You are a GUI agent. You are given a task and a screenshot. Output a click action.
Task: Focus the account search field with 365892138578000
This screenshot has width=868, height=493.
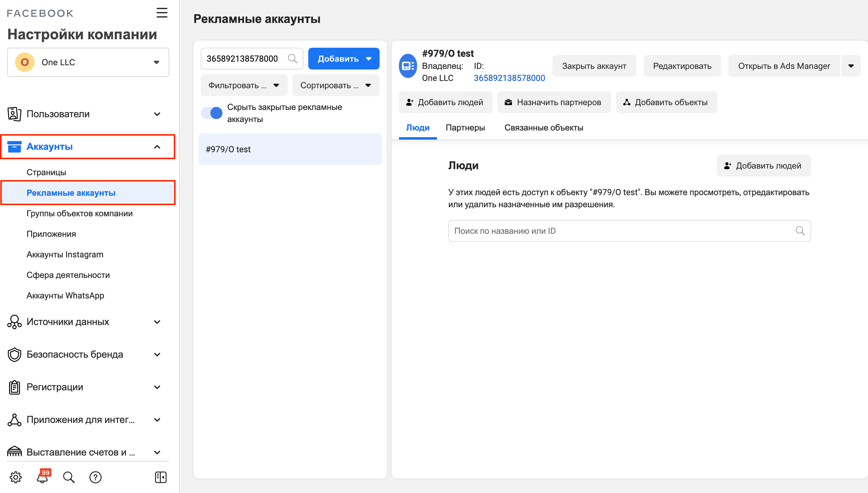tap(252, 59)
